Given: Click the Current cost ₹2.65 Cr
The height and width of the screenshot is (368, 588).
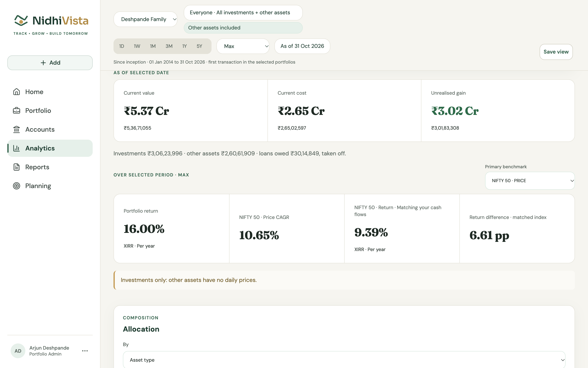Looking at the screenshot, I should coord(301,111).
